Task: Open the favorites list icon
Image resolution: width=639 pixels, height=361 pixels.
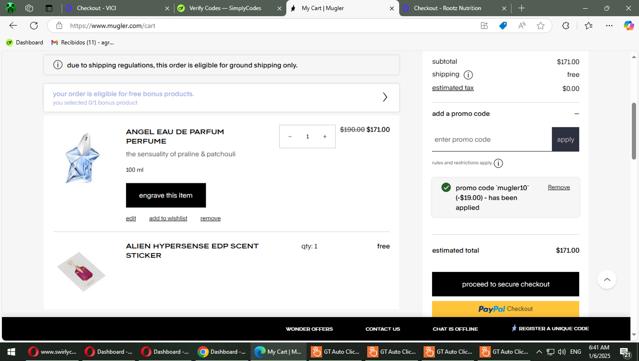Action: point(588,26)
